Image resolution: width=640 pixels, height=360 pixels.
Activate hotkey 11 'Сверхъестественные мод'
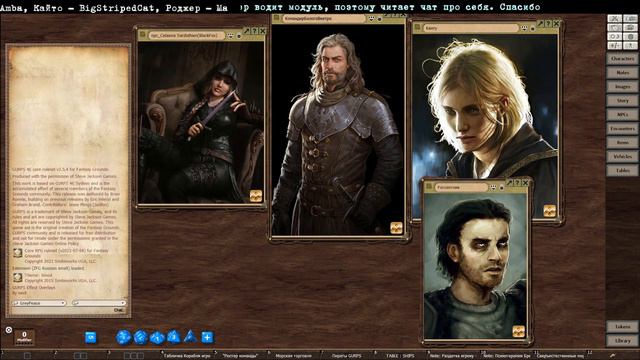click(x=561, y=356)
